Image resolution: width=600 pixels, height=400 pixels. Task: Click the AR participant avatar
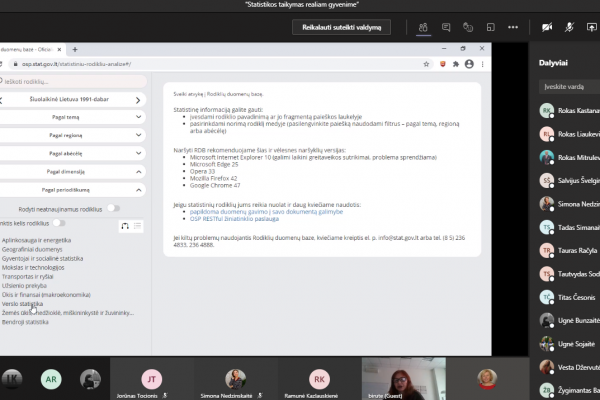tap(51, 379)
